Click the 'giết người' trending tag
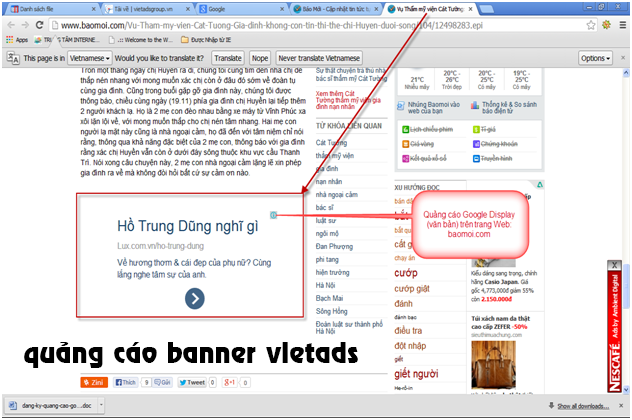Image resolution: width=632 pixels, height=420 pixels. pos(416,374)
